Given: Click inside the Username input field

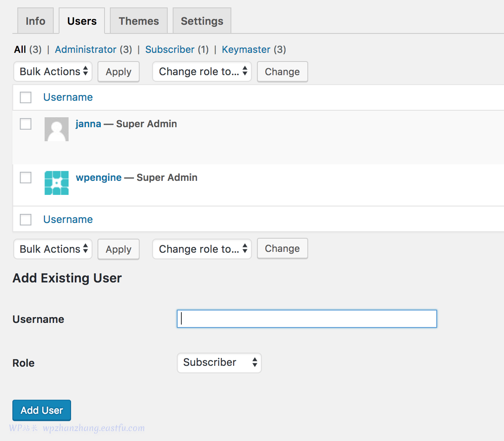Looking at the screenshot, I should (x=307, y=318).
